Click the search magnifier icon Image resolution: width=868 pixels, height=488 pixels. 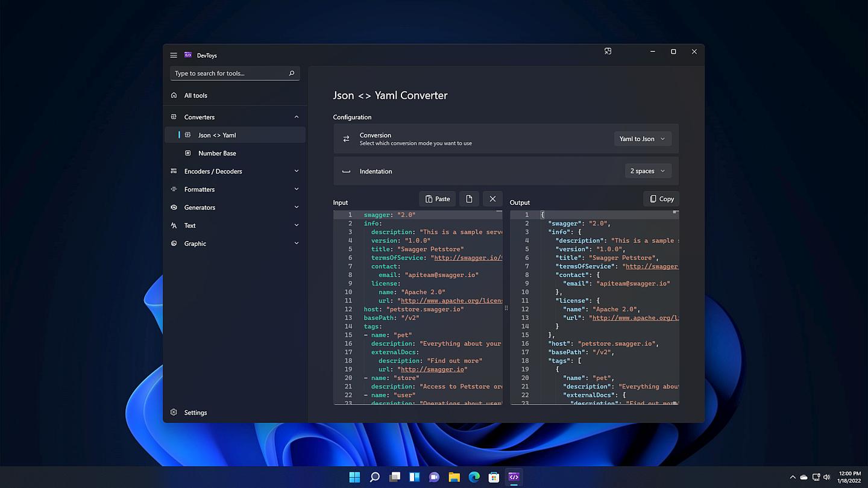(x=292, y=74)
